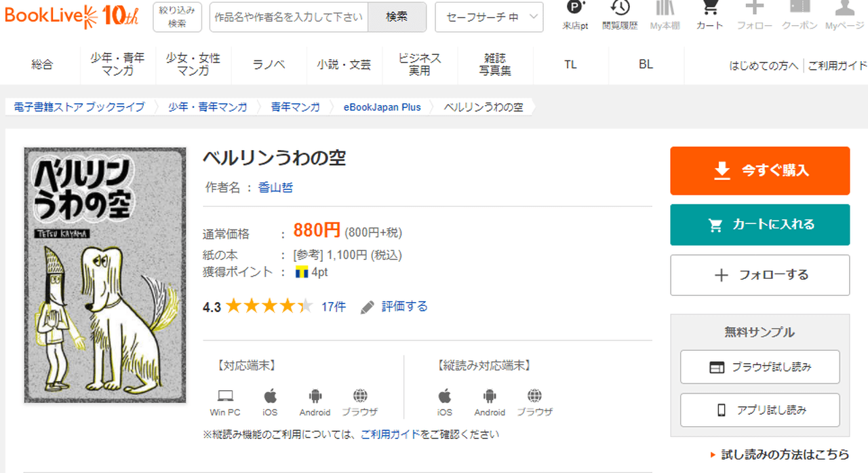868x473 pixels.
Task: Click author link 香山哲
Action: click(276, 188)
